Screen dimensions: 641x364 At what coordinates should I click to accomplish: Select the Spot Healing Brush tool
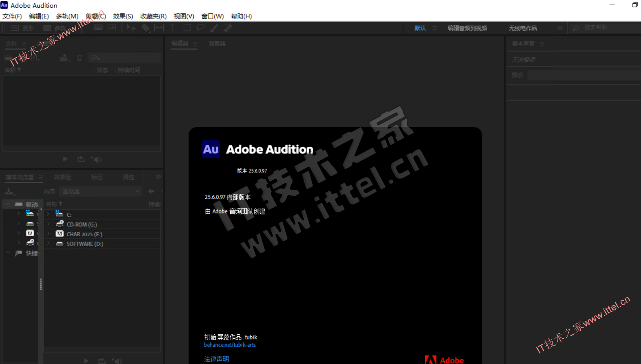pyautogui.click(x=228, y=28)
